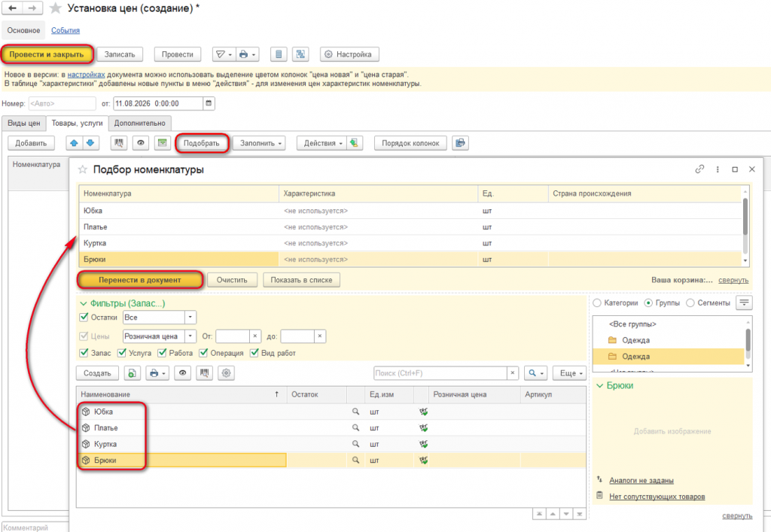
Task: Go back with the left arrow button
Action: [x=12, y=8]
